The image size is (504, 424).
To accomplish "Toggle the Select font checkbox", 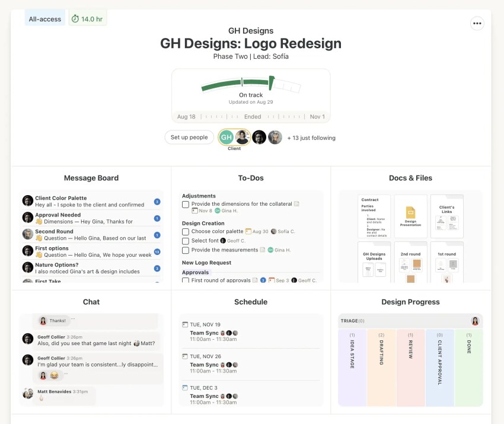I will click(186, 241).
